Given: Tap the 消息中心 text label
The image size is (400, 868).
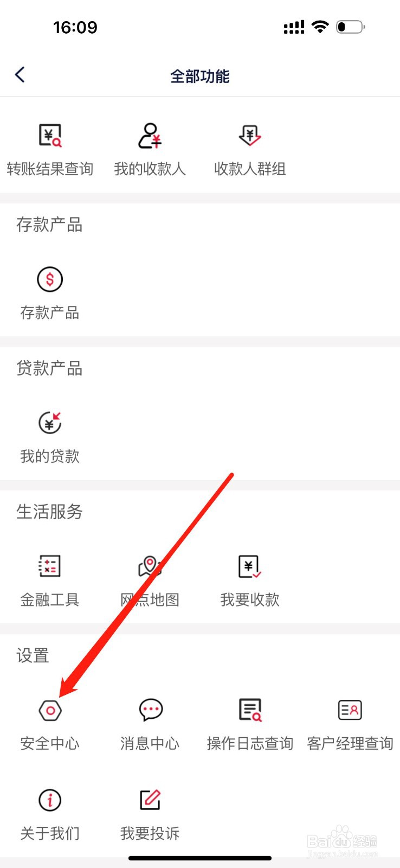Looking at the screenshot, I should pyautogui.click(x=150, y=743).
